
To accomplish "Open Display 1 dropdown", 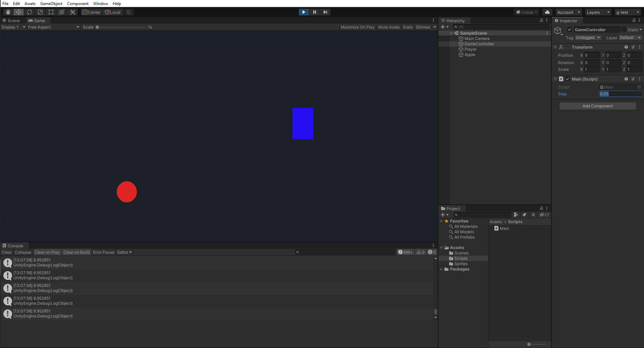I will pos(13,27).
